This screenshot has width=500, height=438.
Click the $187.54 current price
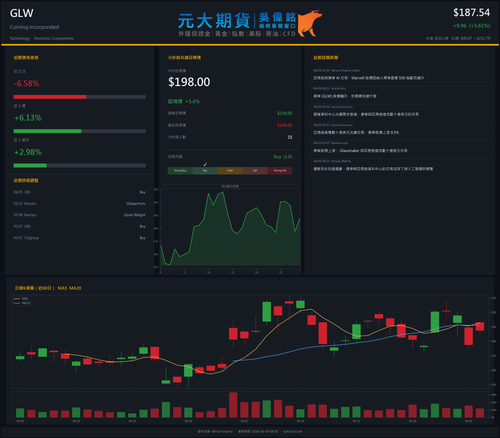coord(471,13)
